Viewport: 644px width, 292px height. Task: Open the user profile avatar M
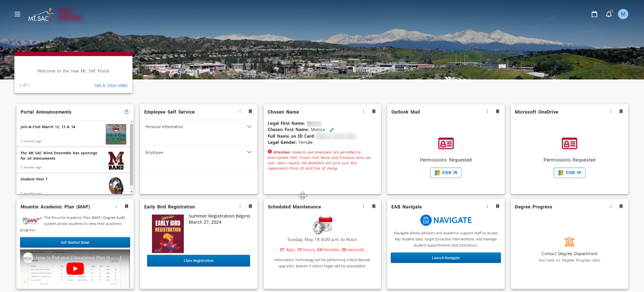[623, 14]
